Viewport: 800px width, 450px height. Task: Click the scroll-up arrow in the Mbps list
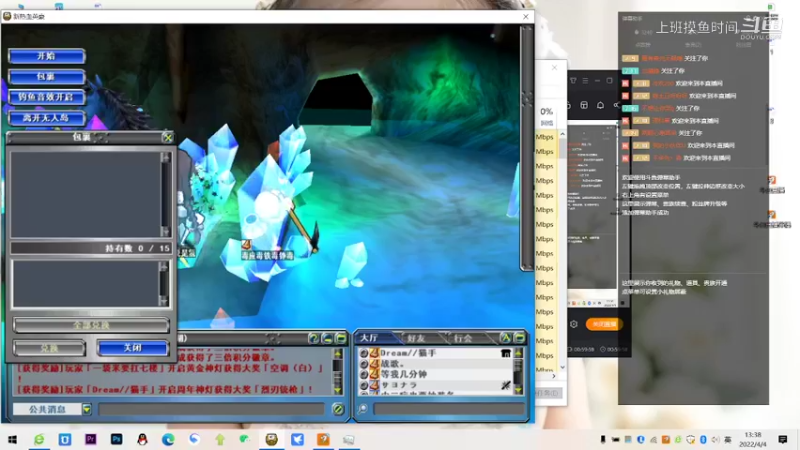click(x=562, y=134)
